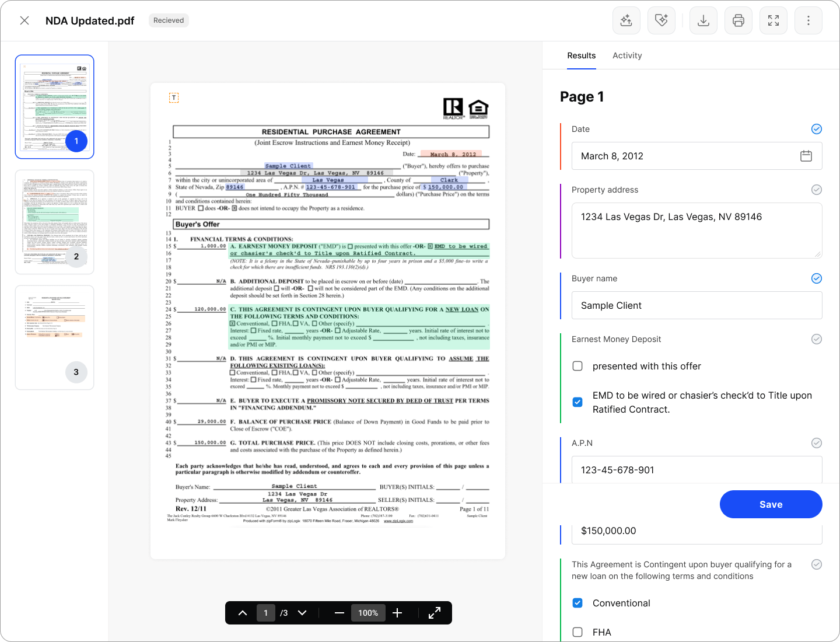Expand document to fullscreen from top toolbar
Screen dimensions: 840x642
point(773,21)
